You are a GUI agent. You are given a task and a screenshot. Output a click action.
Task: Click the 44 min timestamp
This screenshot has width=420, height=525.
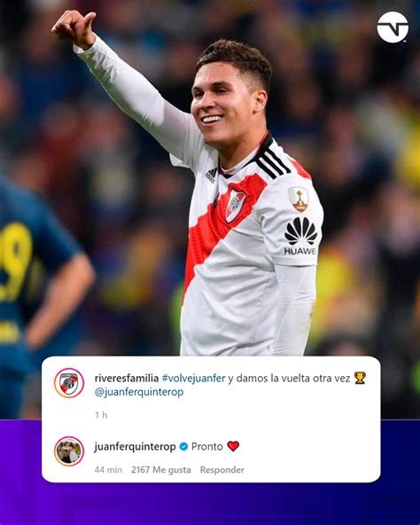point(108,470)
